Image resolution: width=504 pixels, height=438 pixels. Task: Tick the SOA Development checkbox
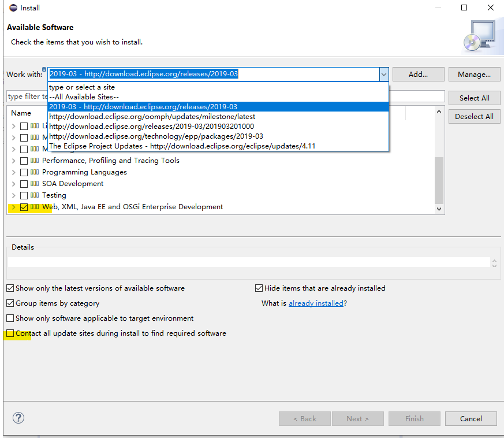[x=24, y=184]
